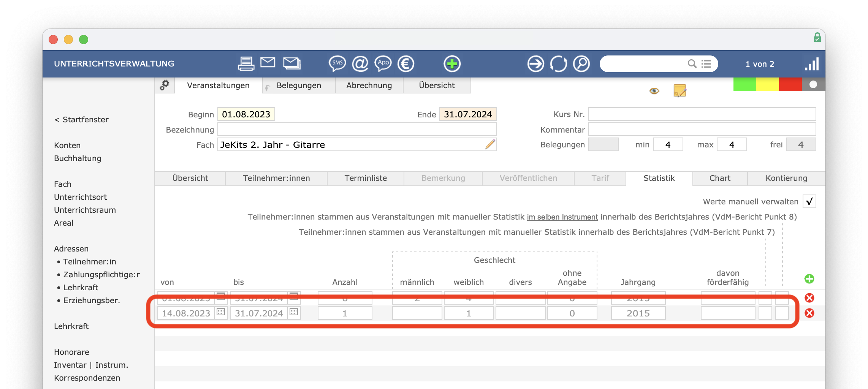Open Areal in sidebar
This screenshot has height=389, width=868.
coord(63,223)
